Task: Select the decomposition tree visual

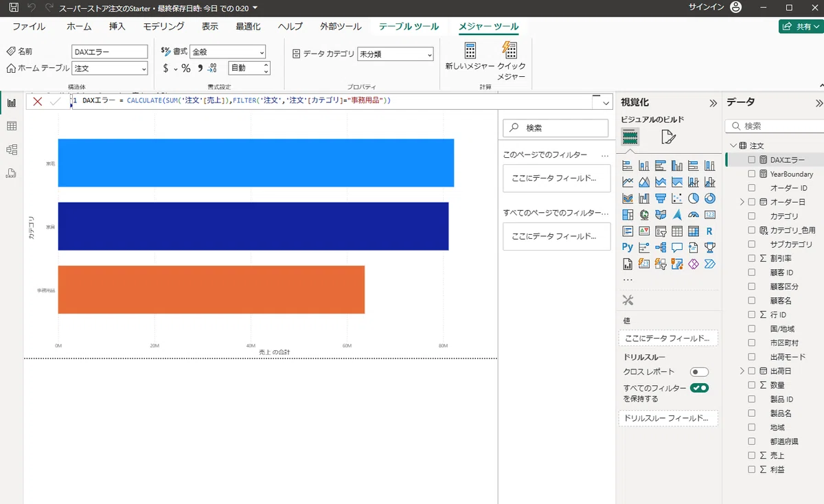Action: point(661,247)
